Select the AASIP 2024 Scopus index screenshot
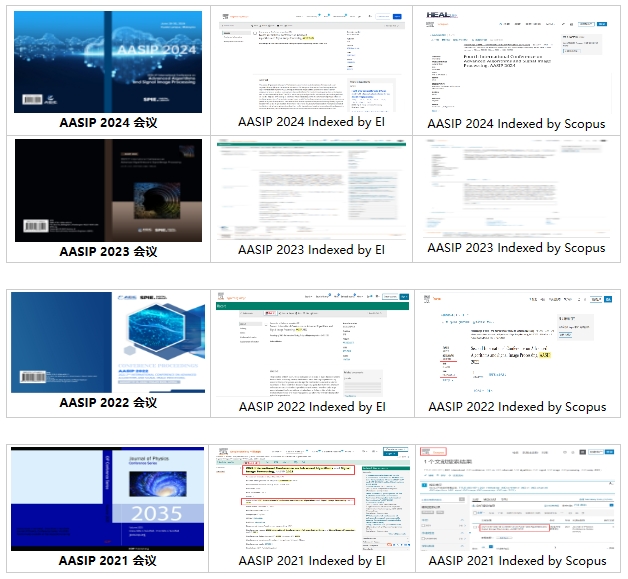This screenshot has height=579, width=628. point(516,62)
